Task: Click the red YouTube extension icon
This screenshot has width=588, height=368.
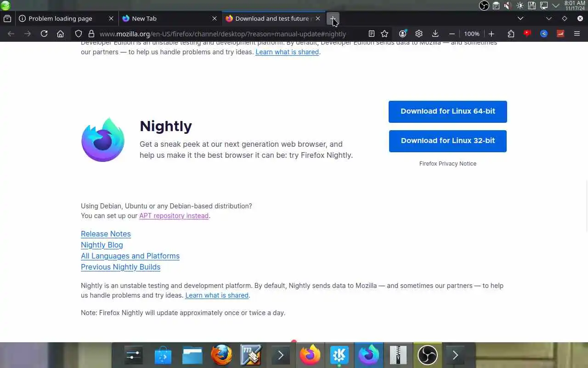Action: [527, 33]
